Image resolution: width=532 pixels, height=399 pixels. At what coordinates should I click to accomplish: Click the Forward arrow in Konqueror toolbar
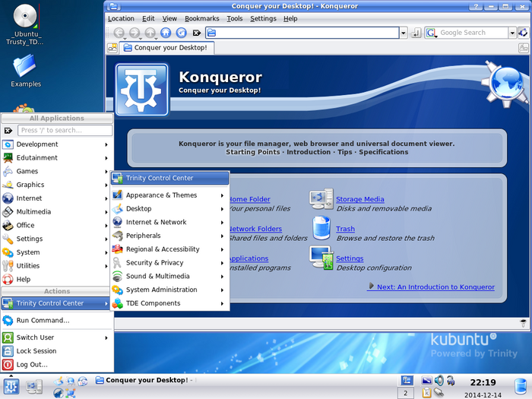click(135, 33)
